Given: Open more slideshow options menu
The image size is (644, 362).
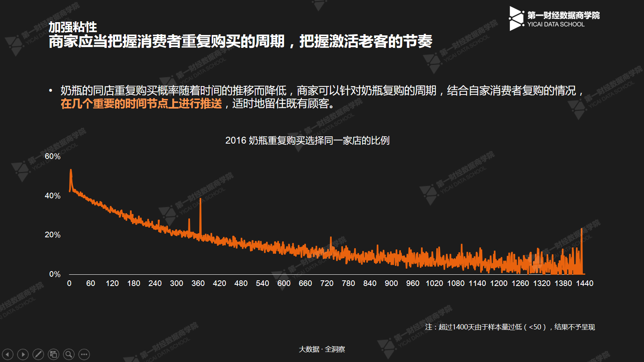Looking at the screenshot, I should [x=84, y=354].
